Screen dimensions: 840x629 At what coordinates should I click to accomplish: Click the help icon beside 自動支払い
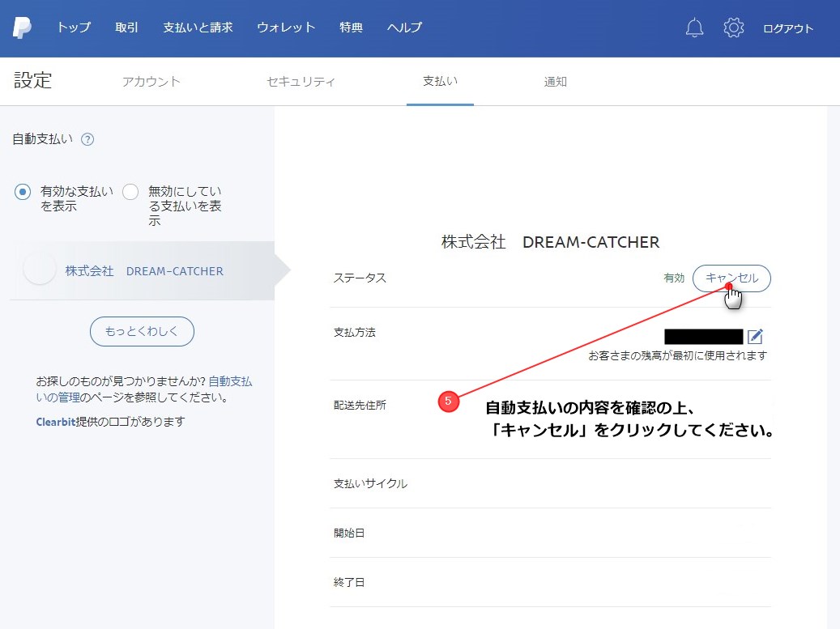point(87,140)
